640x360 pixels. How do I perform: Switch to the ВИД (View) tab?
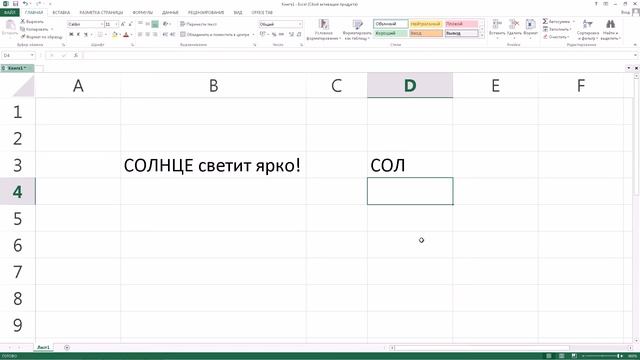coord(238,13)
